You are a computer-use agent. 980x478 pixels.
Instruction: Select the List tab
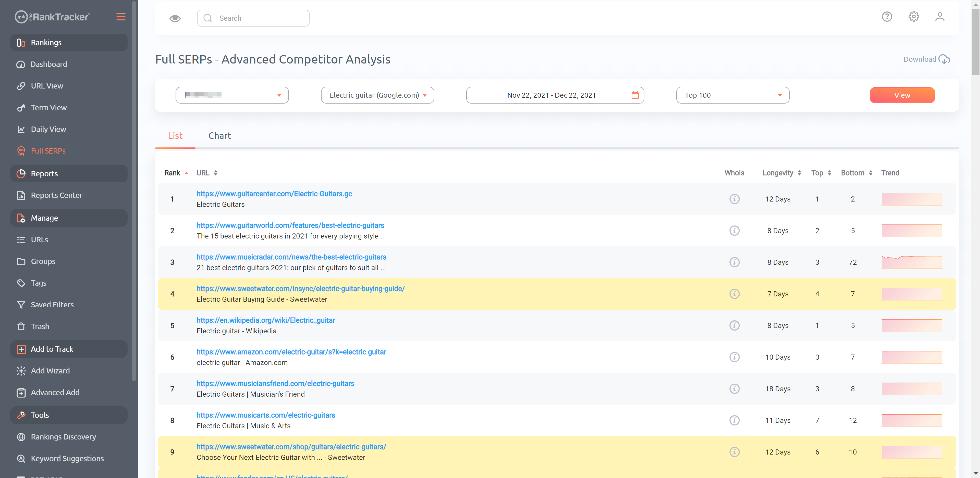175,136
